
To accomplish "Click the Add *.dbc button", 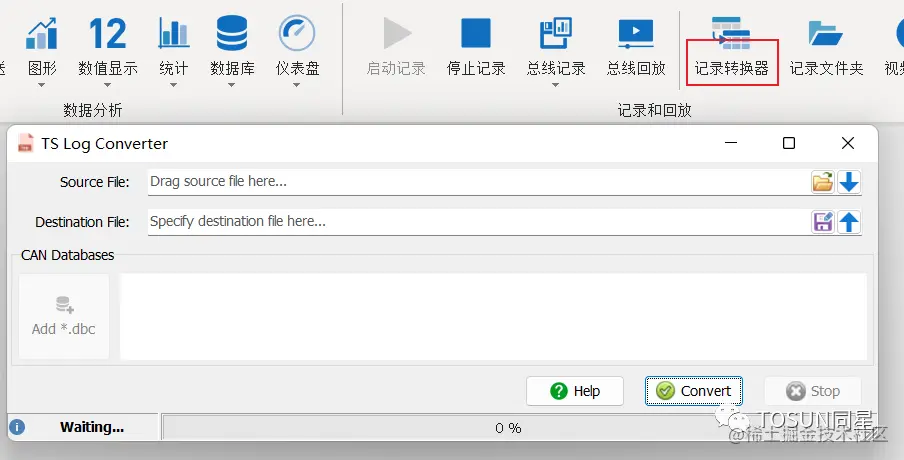I will tap(64, 316).
